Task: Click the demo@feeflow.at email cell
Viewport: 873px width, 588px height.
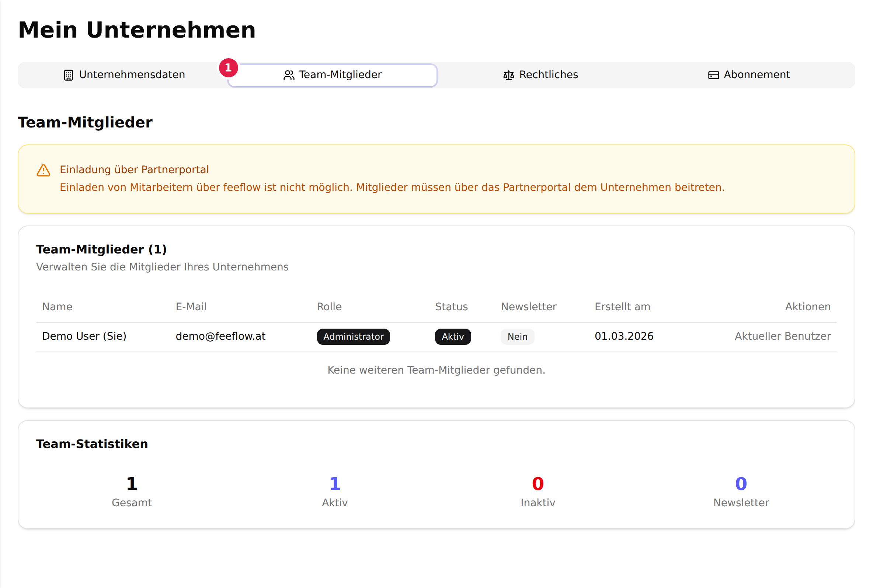Action: tap(220, 336)
